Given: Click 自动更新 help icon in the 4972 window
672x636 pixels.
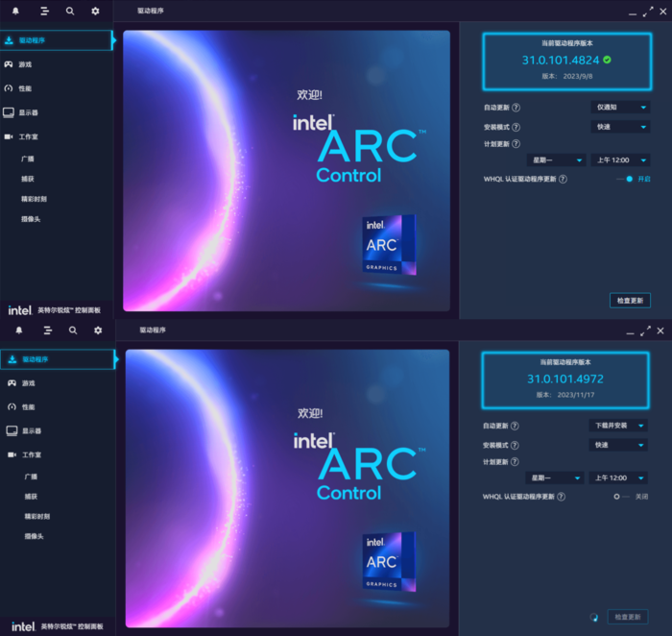Looking at the screenshot, I should point(515,426).
